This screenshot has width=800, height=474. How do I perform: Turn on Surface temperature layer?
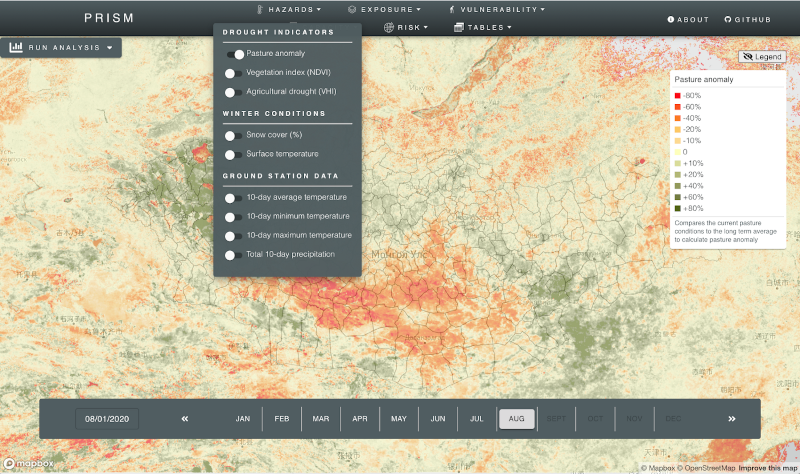(233, 155)
